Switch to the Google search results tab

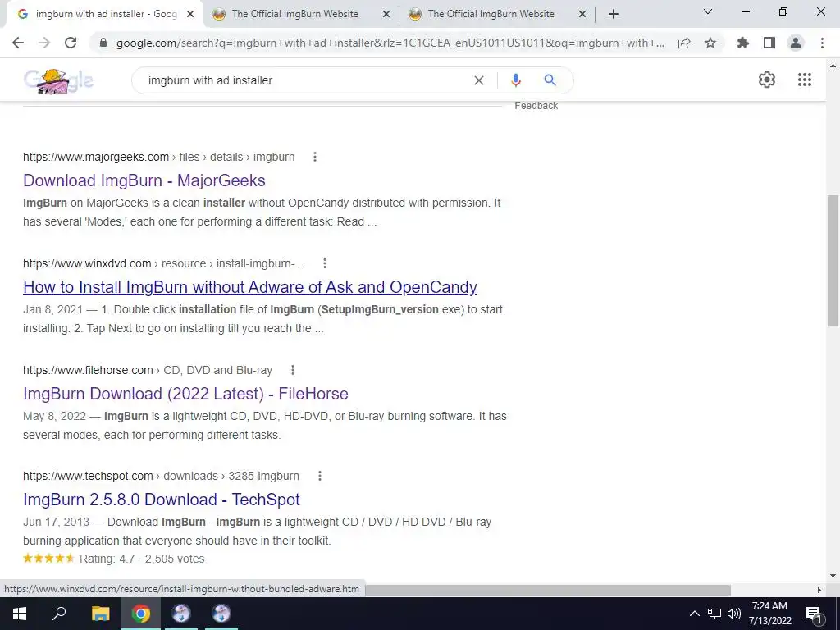pyautogui.click(x=106, y=14)
